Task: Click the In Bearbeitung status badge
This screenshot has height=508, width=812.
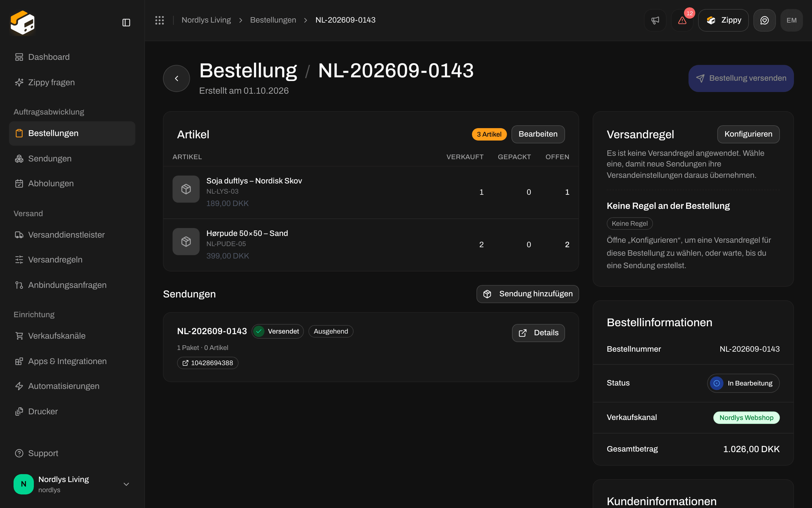Action: [x=743, y=383]
